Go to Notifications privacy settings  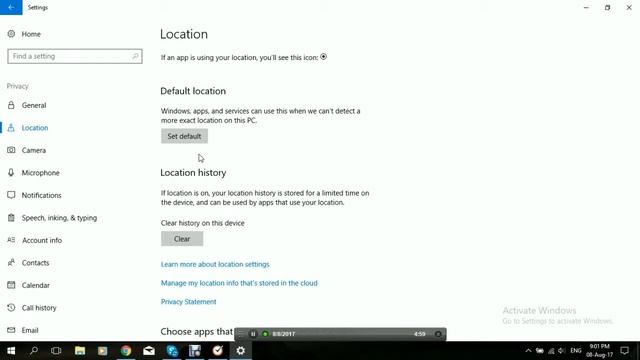[41, 195]
